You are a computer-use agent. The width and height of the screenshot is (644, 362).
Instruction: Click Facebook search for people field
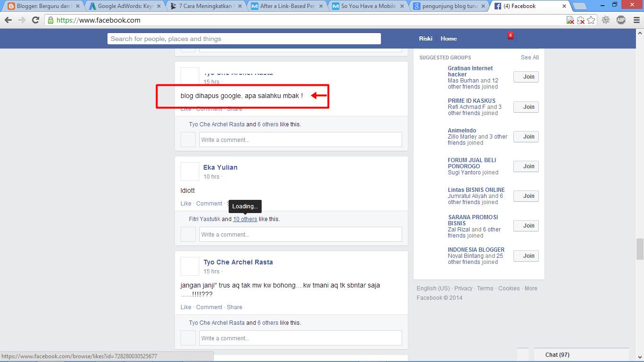244,39
